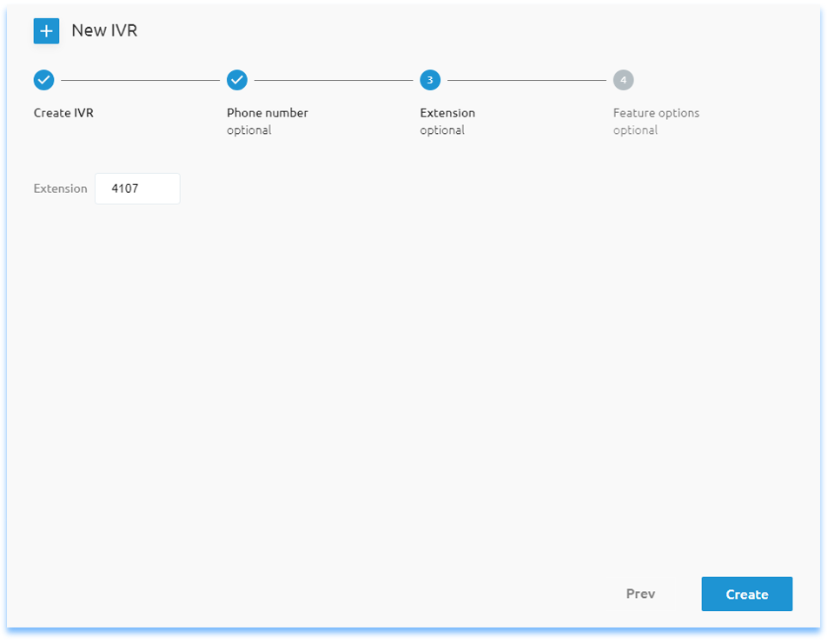The image size is (828, 644).
Task: Click the step 3 Extension circle
Action: 430,80
